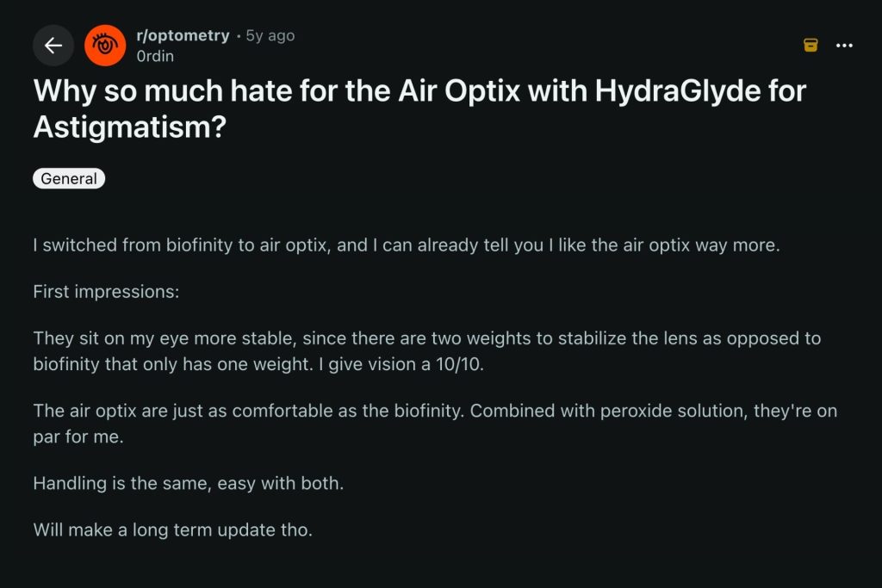Click "Astigmatism?" in the post title
This screenshot has height=588, width=882.
click(129, 127)
